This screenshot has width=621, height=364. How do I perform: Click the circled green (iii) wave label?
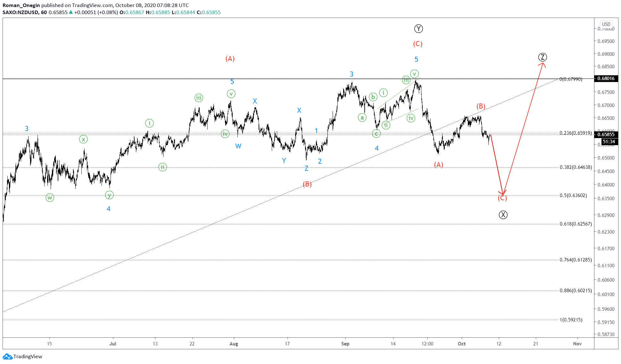[198, 98]
